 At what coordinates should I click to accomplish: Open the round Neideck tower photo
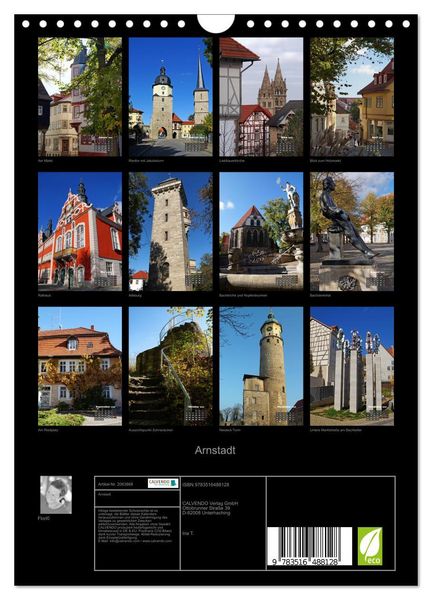(x=261, y=366)
